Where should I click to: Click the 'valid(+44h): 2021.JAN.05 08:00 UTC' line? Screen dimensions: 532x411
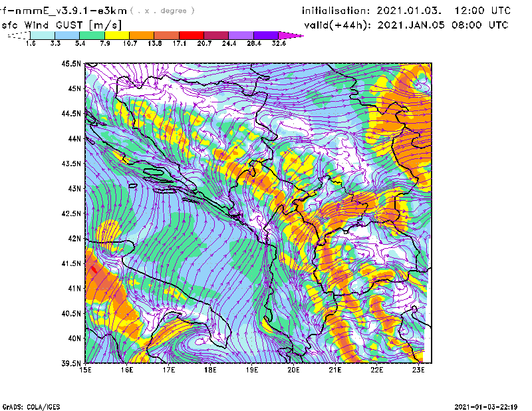(406, 25)
